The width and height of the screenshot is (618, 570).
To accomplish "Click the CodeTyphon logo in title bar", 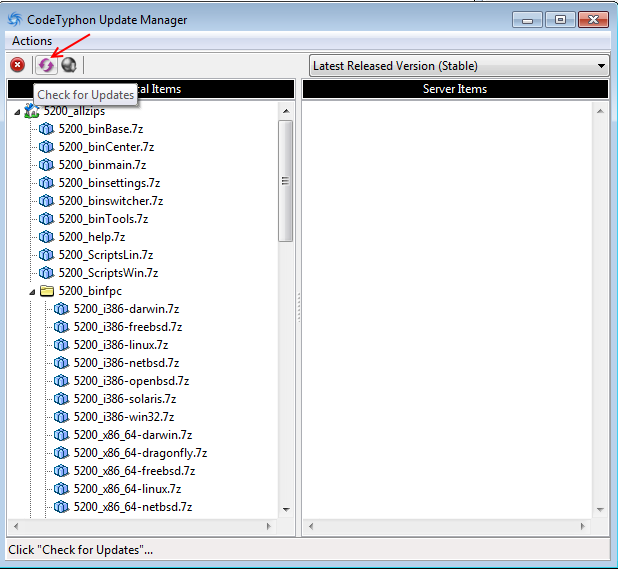I will pyautogui.click(x=15, y=19).
